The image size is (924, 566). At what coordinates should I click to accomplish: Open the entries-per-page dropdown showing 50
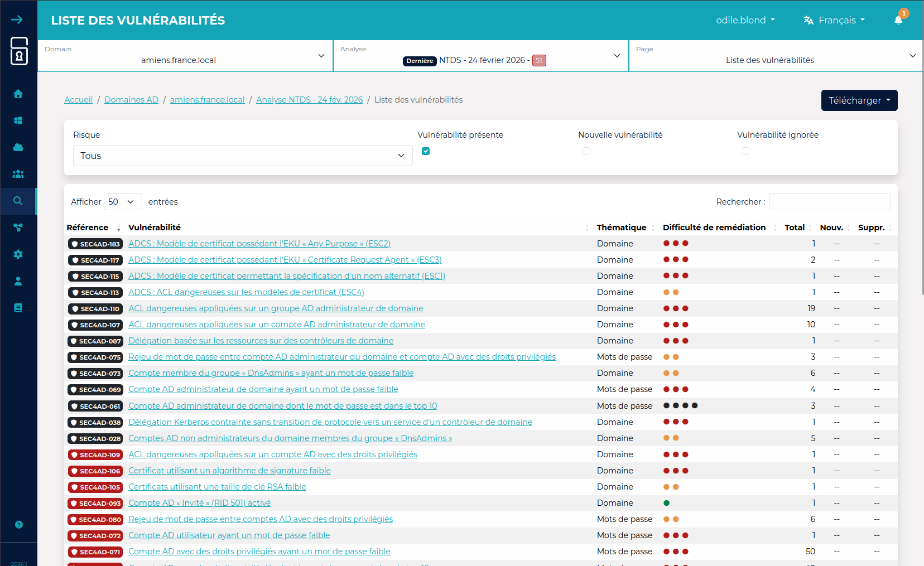122,202
